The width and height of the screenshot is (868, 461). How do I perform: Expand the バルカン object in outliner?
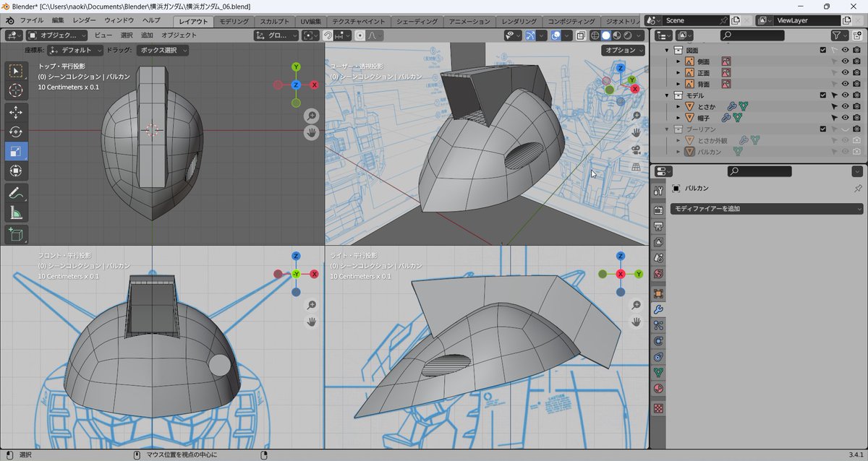pos(678,151)
